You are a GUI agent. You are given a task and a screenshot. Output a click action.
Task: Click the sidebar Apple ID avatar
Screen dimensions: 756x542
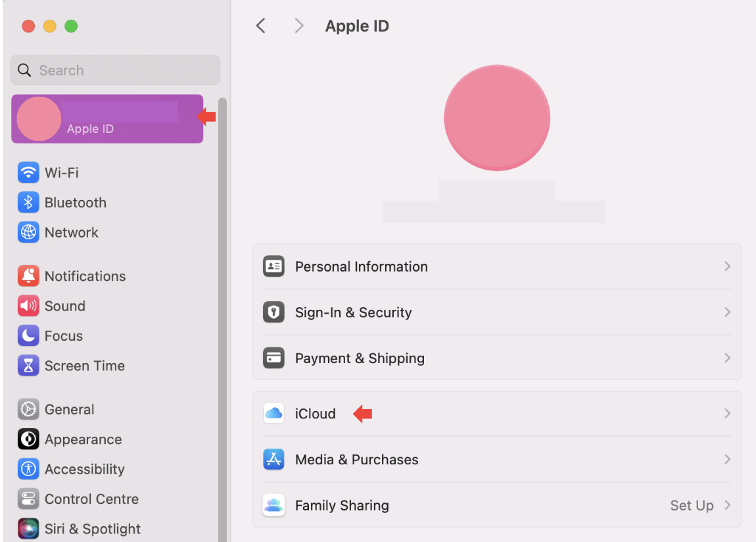coord(39,118)
